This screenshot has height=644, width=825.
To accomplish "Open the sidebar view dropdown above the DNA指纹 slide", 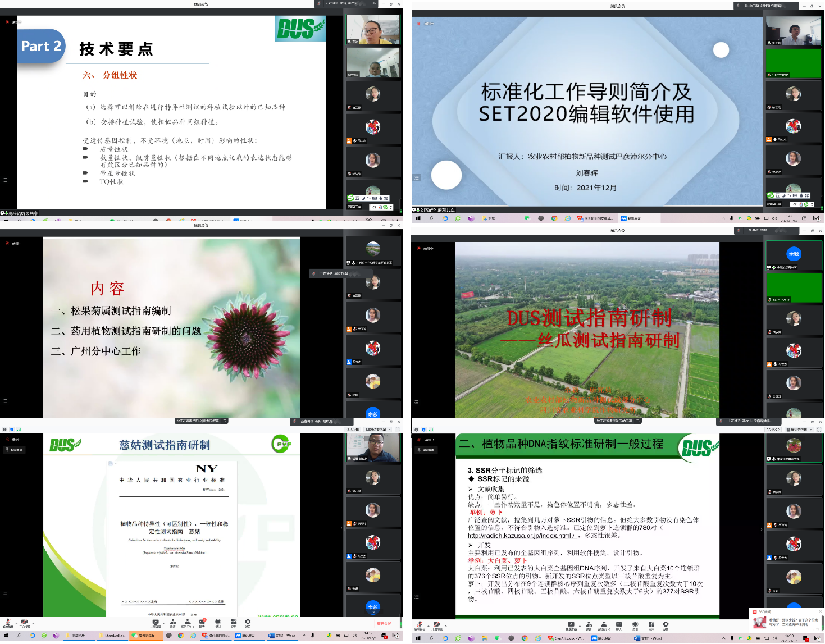I will point(799,429).
